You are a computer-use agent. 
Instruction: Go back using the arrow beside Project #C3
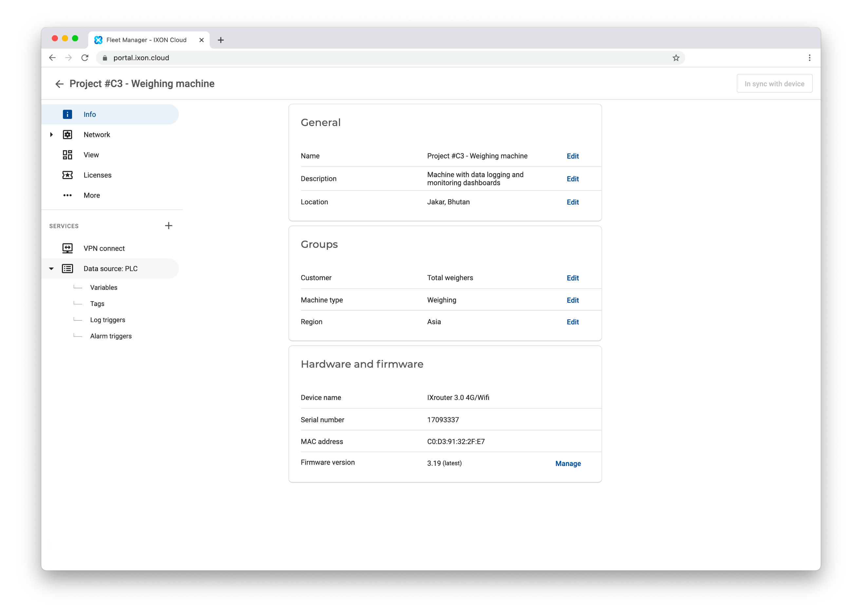(x=60, y=84)
